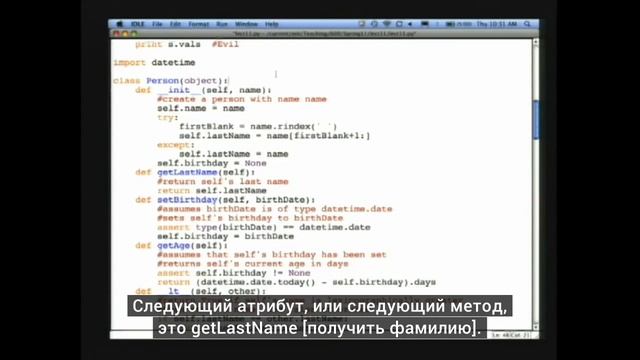Open the Apple menu

click(x=120, y=24)
